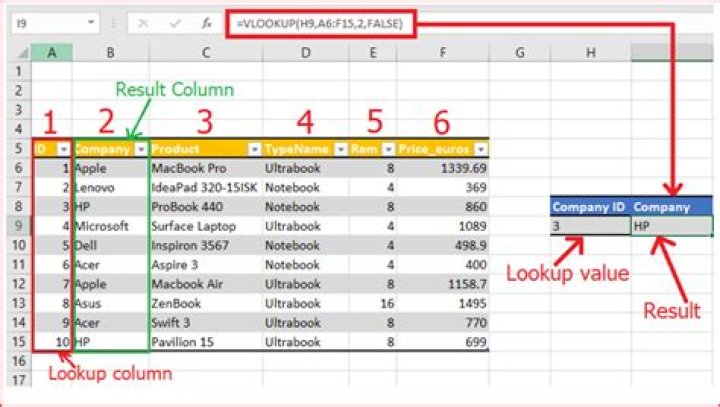Select column B header
This screenshot has height=407, width=720.
[111, 53]
